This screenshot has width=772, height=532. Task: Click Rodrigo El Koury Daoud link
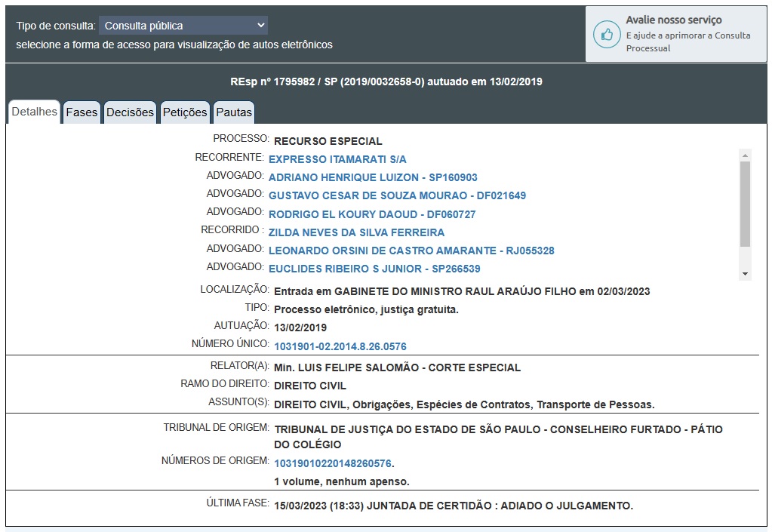point(372,214)
